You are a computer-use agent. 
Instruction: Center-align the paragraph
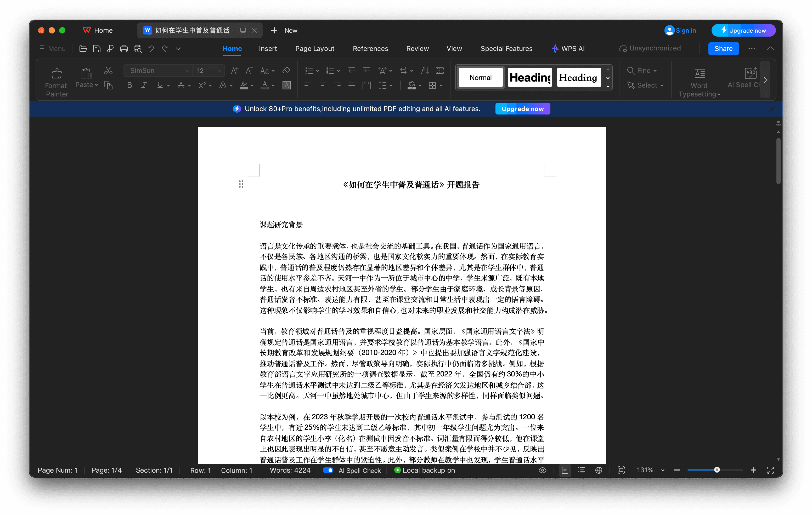pyautogui.click(x=322, y=85)
